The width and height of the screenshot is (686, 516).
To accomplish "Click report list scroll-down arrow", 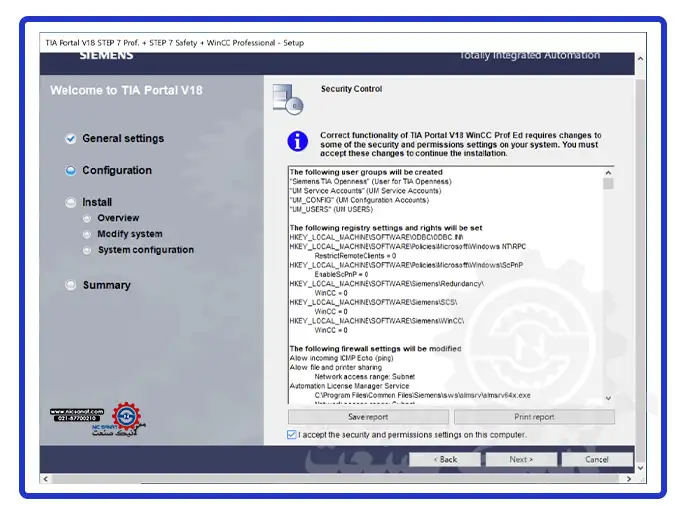I will (x=608, y=398).
